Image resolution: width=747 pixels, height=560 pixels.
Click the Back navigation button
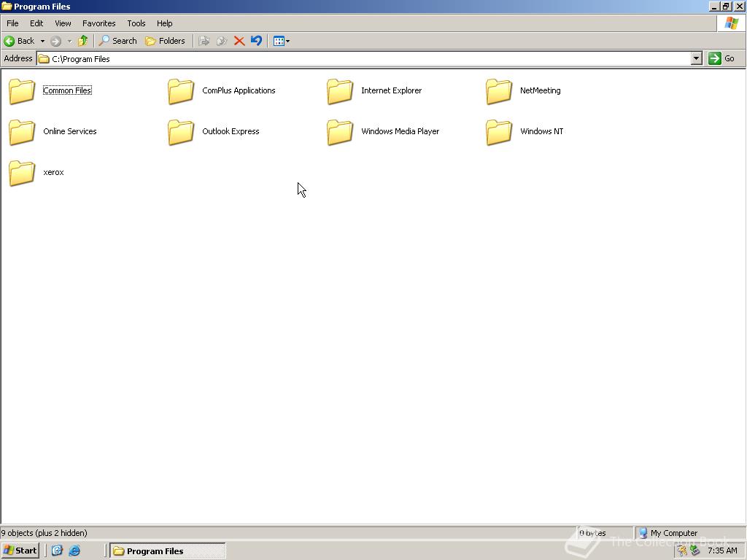pyautogui.click(x=19, y=41)
